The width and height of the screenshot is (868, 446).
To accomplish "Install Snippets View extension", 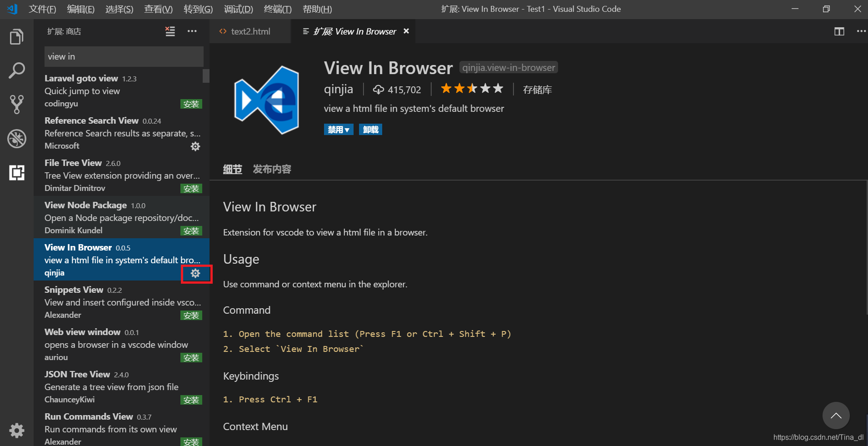I will 191,316.
